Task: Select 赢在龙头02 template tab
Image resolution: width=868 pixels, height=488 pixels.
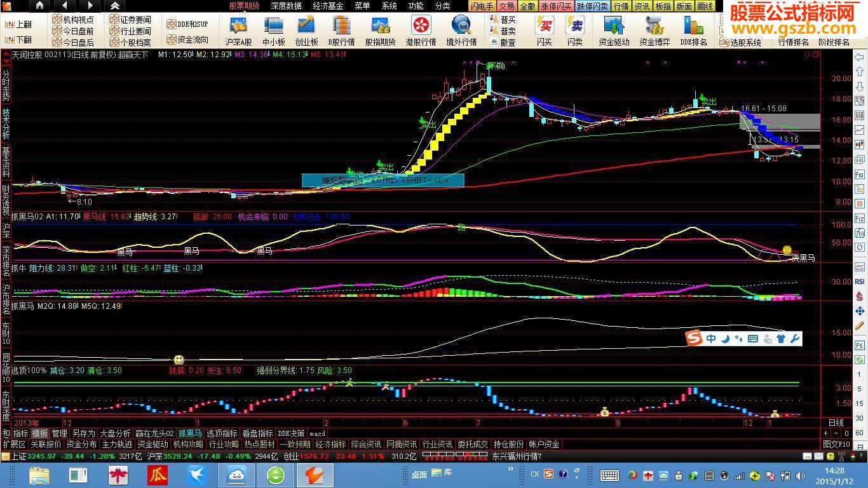Action: coord(154,433)
